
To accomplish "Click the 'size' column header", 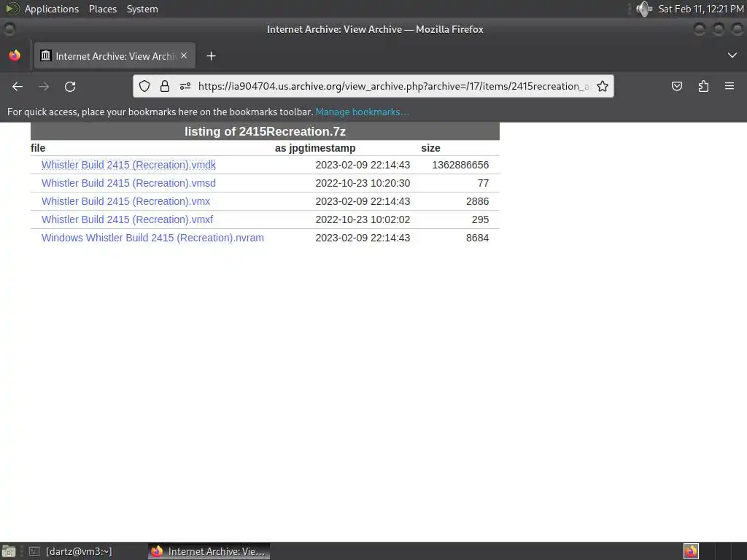I will pyautogui.click(x=430, y=148).
